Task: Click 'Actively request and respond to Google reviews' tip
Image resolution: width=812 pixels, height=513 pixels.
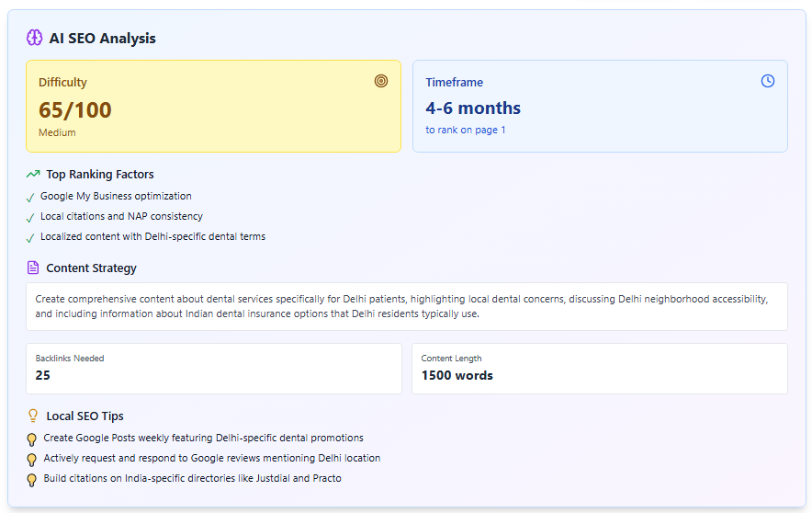Action: (212, 458)
